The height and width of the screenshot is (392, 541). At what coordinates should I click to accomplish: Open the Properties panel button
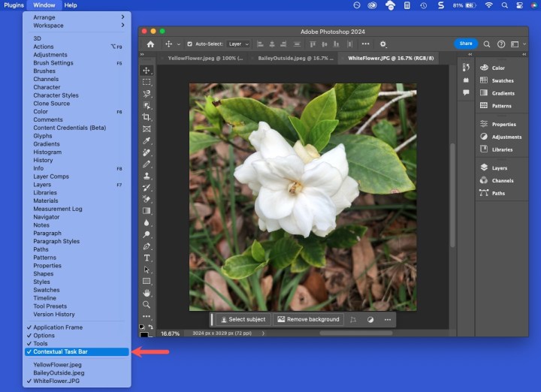tap(498, 124)
